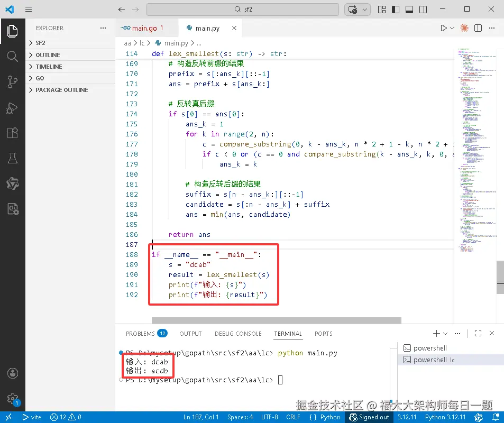Image resolution: width=504 pixels, height=423 pixels.
Task: Open the Search view in activity bar
Action: pyautogui.click(x=12, y=56)
